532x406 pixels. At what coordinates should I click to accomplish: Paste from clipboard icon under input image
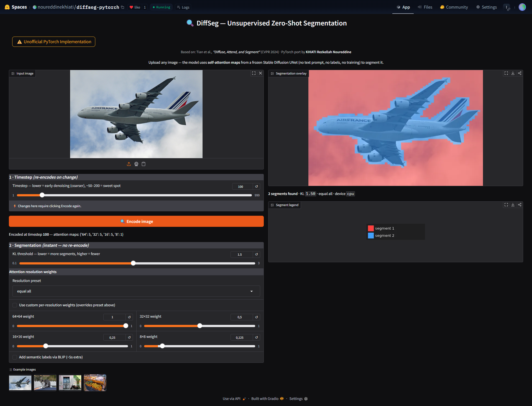[x=144, y=164]
